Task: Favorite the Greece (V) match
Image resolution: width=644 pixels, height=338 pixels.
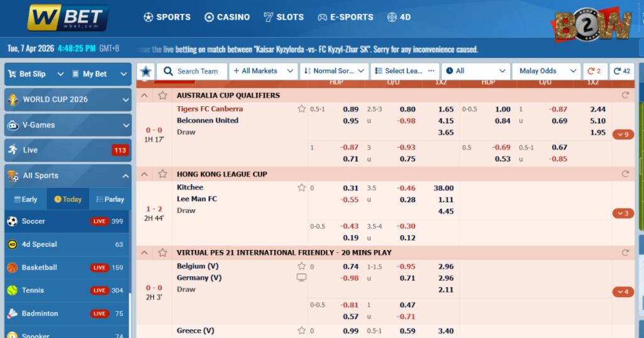Action: coord(301,330)
